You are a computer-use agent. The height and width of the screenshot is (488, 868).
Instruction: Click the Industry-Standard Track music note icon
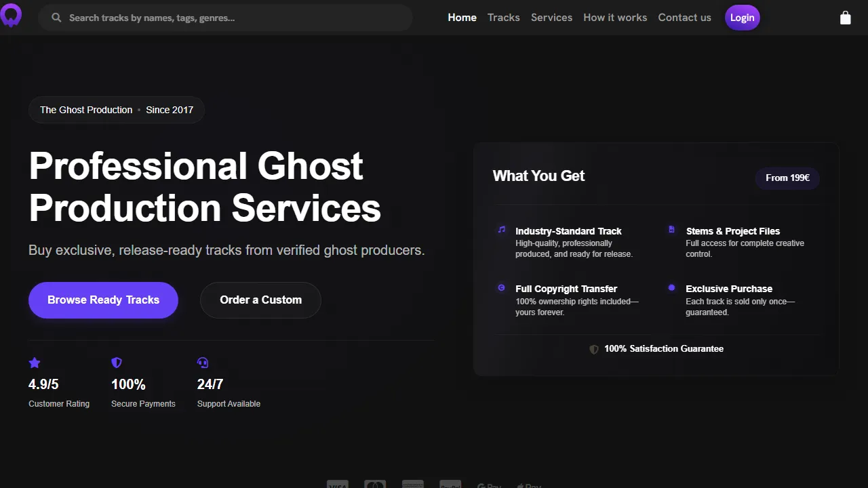click(501, 230)
